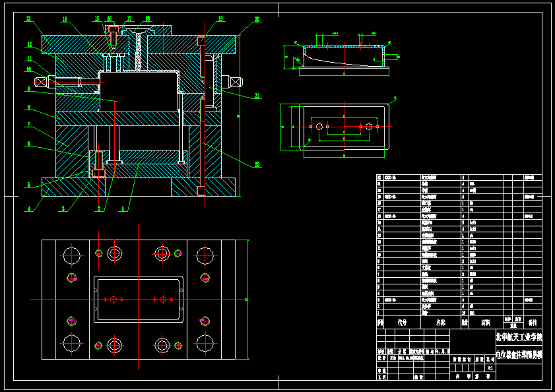Screen dimensions: 555x392
Task: Select part balloon number 13
Action: 28,18
